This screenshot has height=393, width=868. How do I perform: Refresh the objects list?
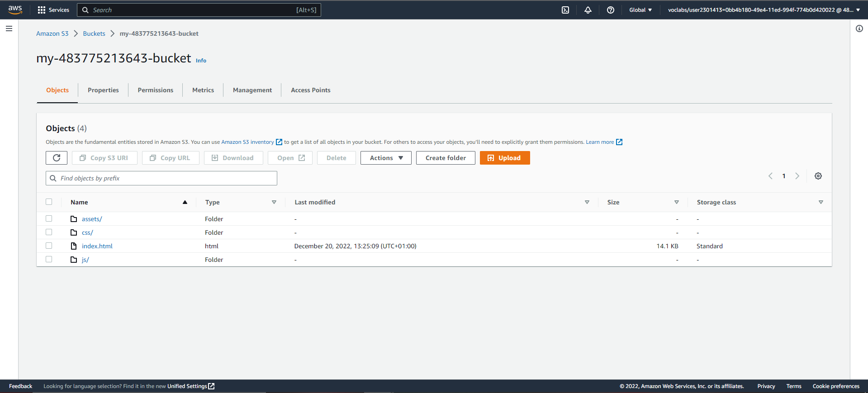(x=57, y=158)
